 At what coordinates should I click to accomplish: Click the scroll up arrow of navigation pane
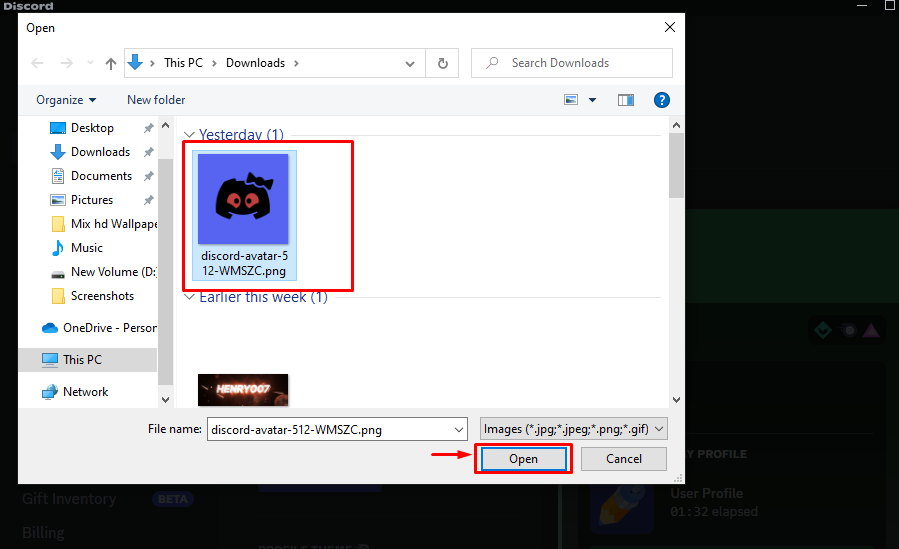[166, 126]
